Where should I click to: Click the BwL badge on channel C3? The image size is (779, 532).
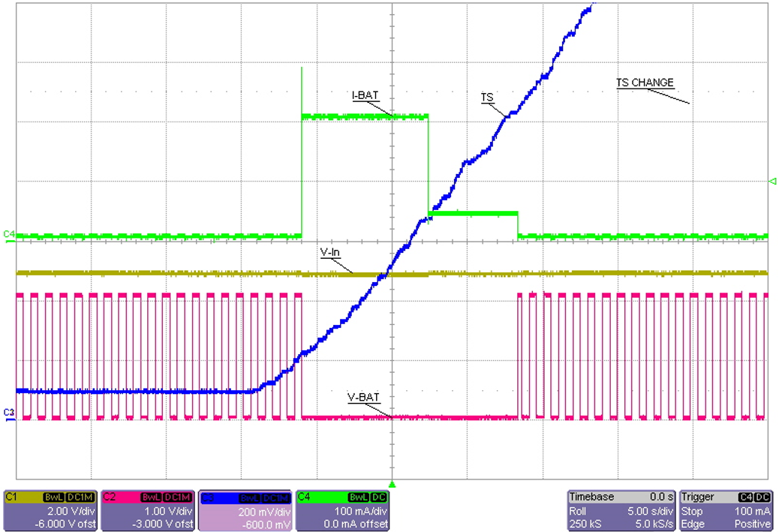click(x=251, y=497)
